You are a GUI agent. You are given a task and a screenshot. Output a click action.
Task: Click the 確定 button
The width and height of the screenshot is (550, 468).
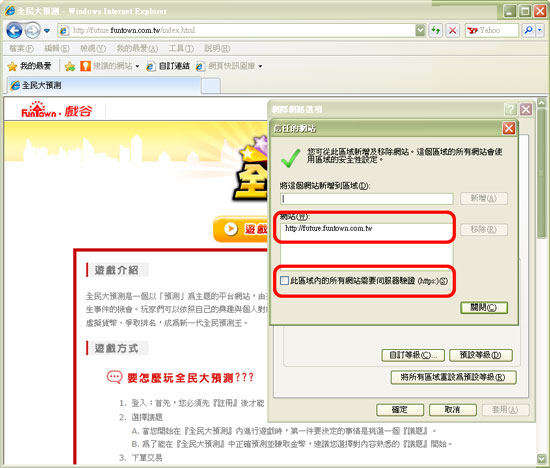point(400,410)
